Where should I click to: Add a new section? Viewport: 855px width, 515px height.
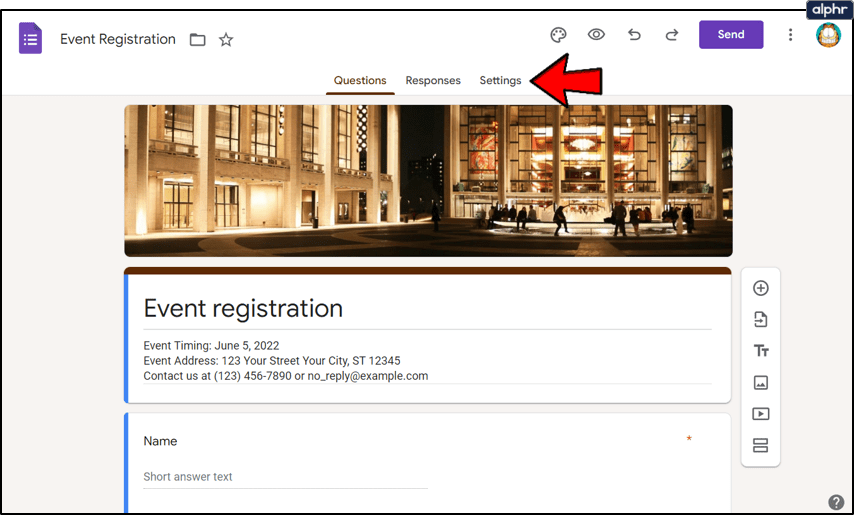[x=761, y=445]
